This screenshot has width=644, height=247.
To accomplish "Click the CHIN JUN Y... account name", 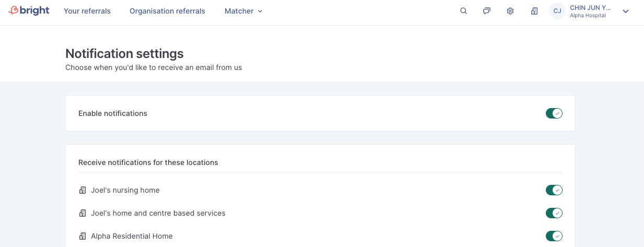I will 590,8.
